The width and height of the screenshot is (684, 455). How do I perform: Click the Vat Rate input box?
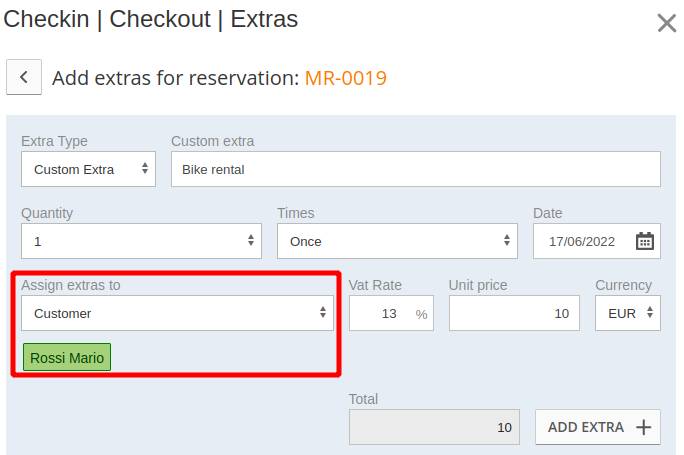[x=380, y=313]
